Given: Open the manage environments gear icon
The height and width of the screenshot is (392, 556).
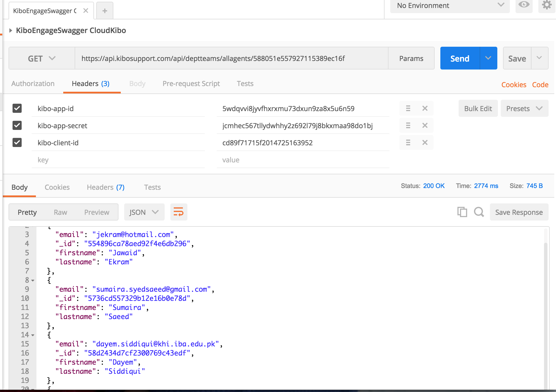Looking at the screenshot, I should [547, 5].
